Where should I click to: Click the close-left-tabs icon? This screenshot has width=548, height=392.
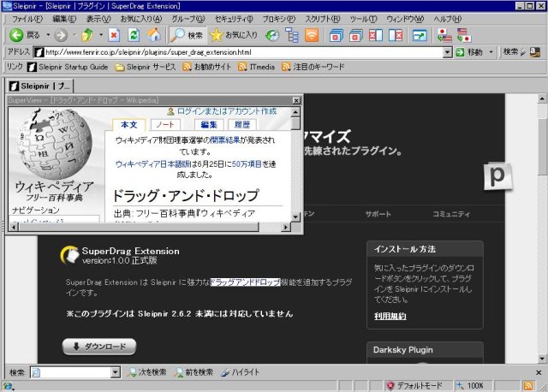pyautogui.click(x=376, y=35)
